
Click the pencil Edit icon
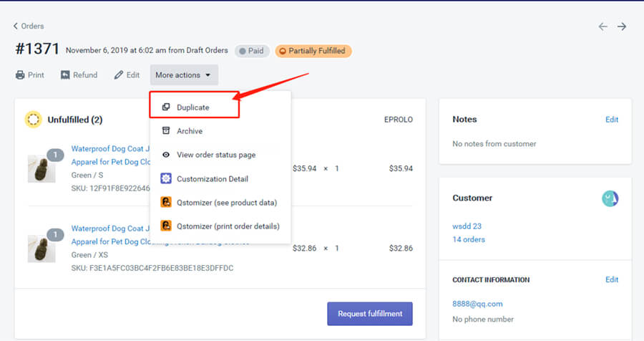coord(119,75)
